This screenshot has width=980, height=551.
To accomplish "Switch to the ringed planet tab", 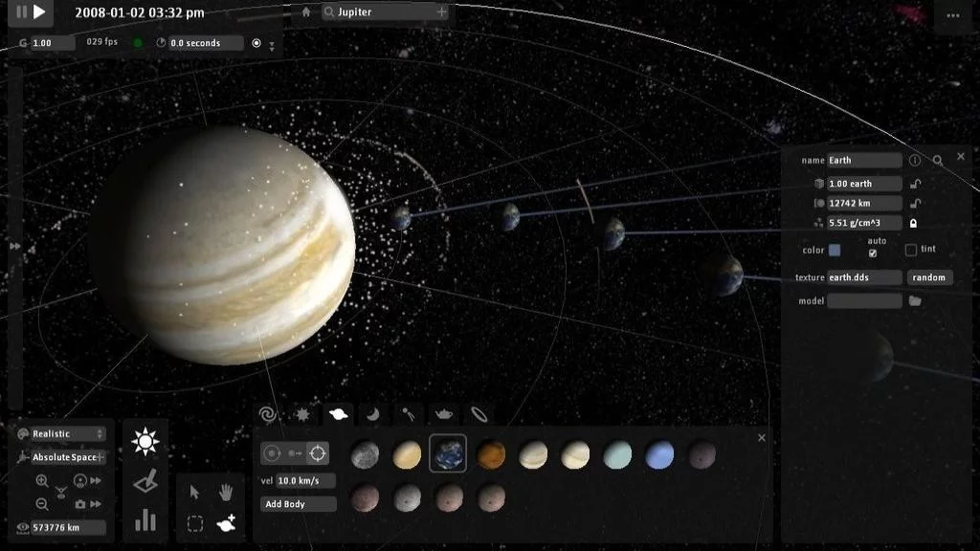I will (x=338, y=414).
